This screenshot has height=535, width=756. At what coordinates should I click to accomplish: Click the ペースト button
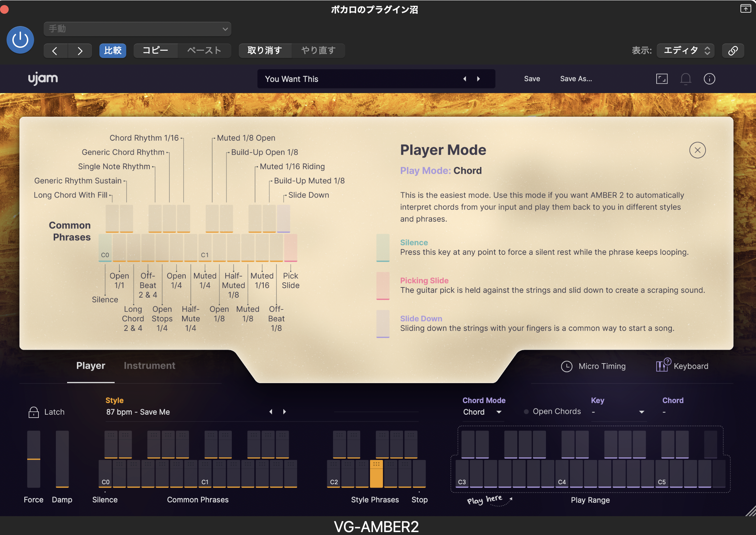click(x=204, y=50)
